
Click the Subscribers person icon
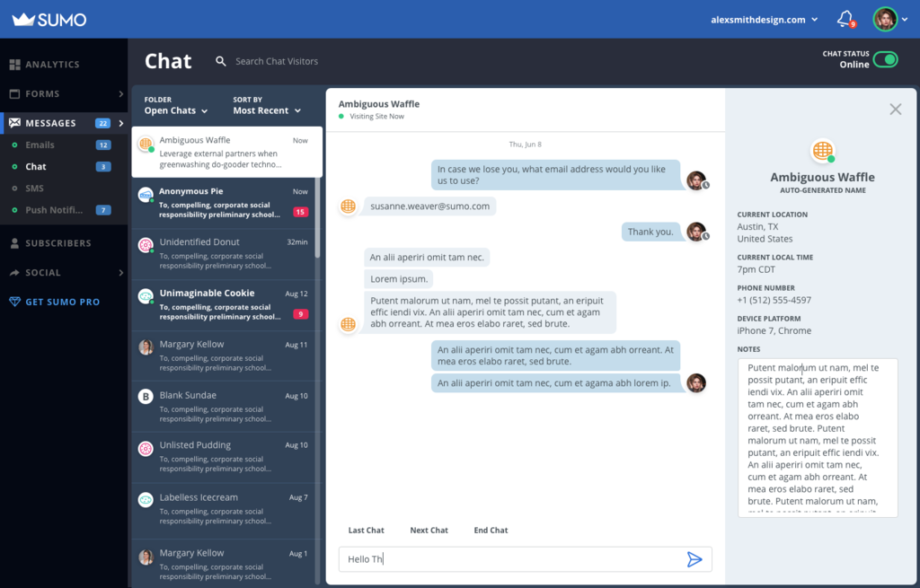pos(14,243)
